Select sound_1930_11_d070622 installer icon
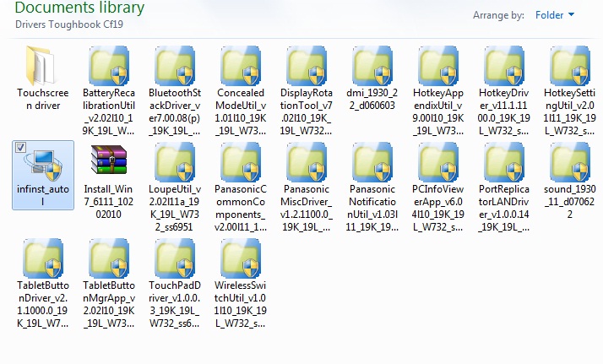 pyautogui.click(x=569, y=162)
